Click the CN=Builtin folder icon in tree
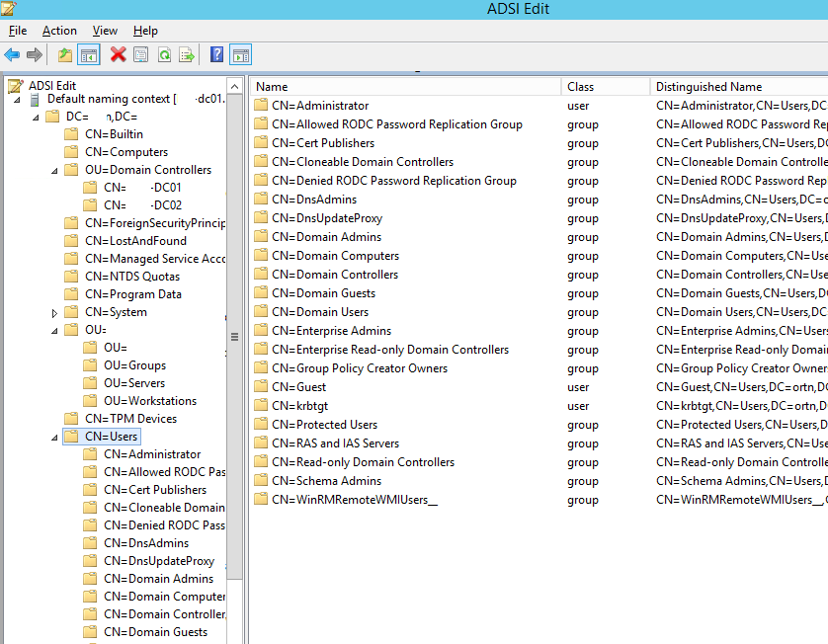This screenshot has width=828, height=644. pos(71,134)
